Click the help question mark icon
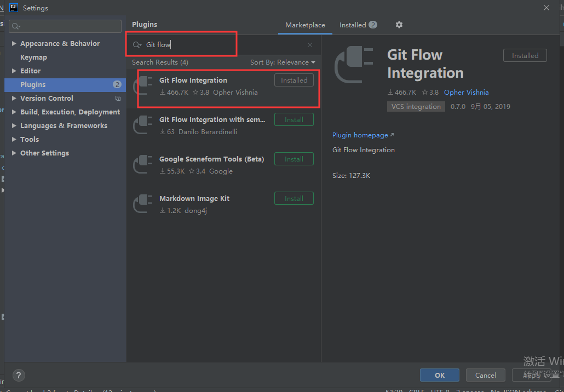The height and width of the screenshot is (392, 564). point(19,375)
